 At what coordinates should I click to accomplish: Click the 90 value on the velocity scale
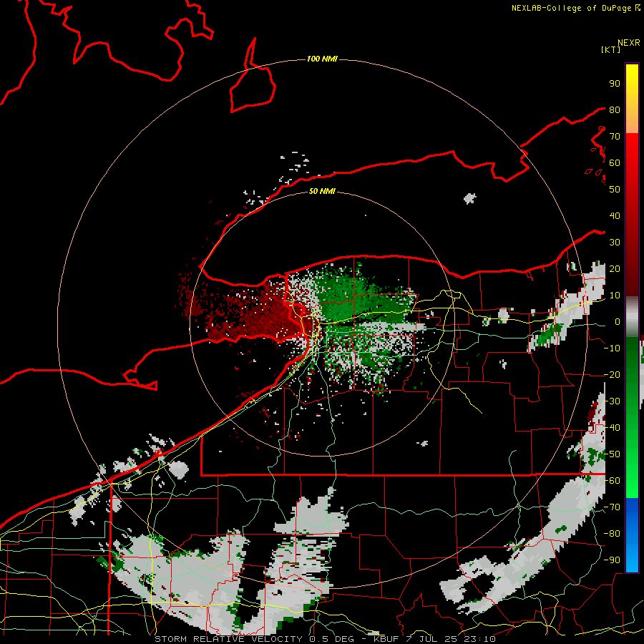click(x=615, y=84)
